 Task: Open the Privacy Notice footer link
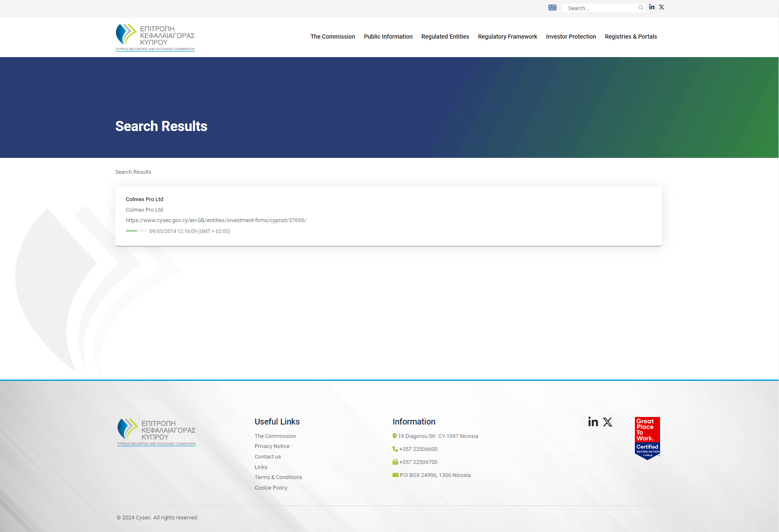point(272,446)
